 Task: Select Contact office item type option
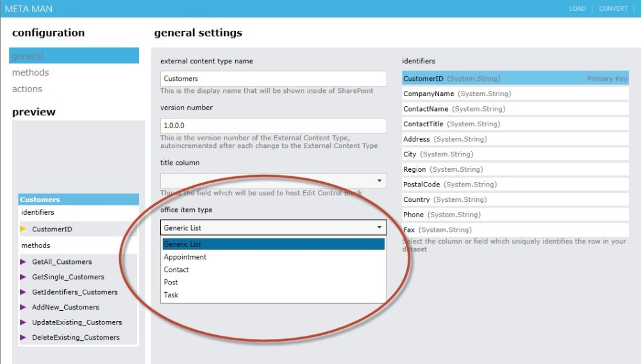click(x=176, y=270)
